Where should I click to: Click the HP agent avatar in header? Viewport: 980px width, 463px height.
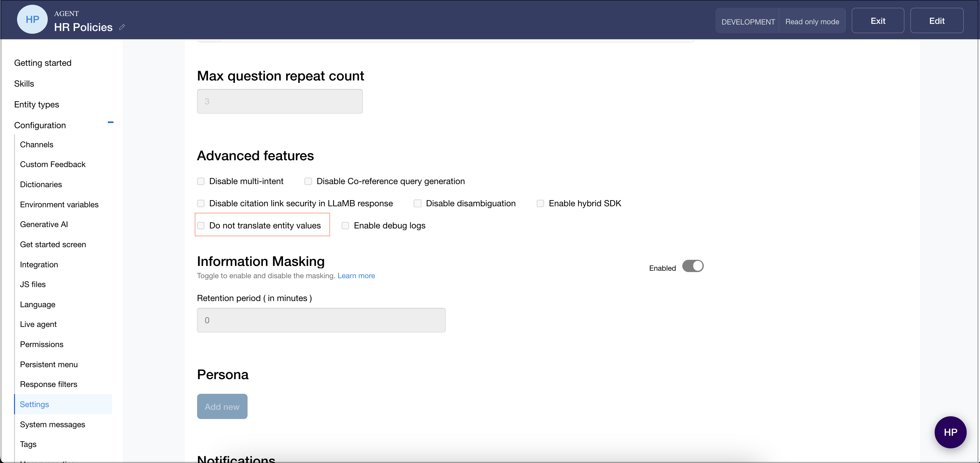click(x=32, y=19)
